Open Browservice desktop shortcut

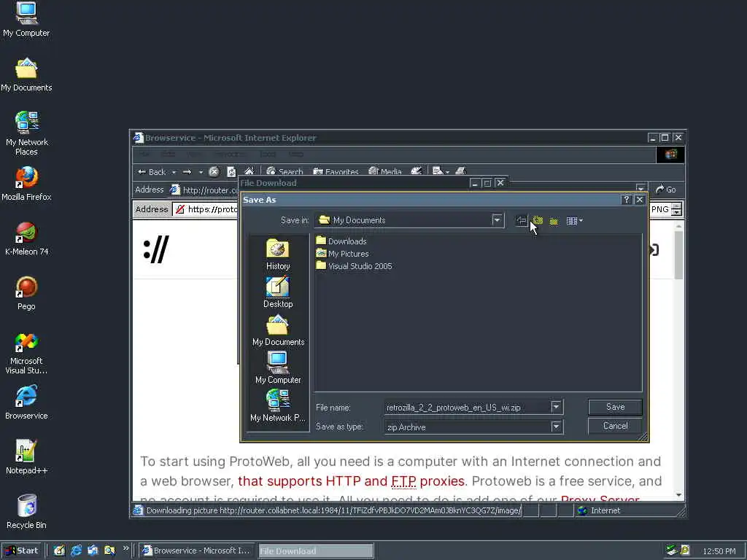pyautogui.click(x=26, y=402)
